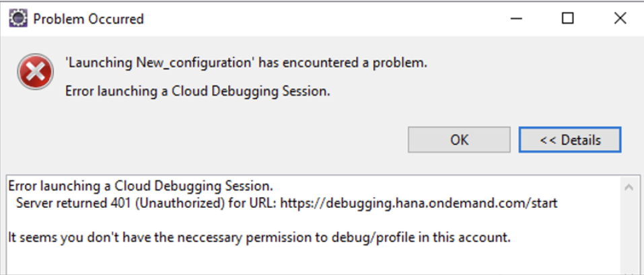Maximize the Problem Occurred dialog
Screen dimensions: 644x275
point(567,18)
